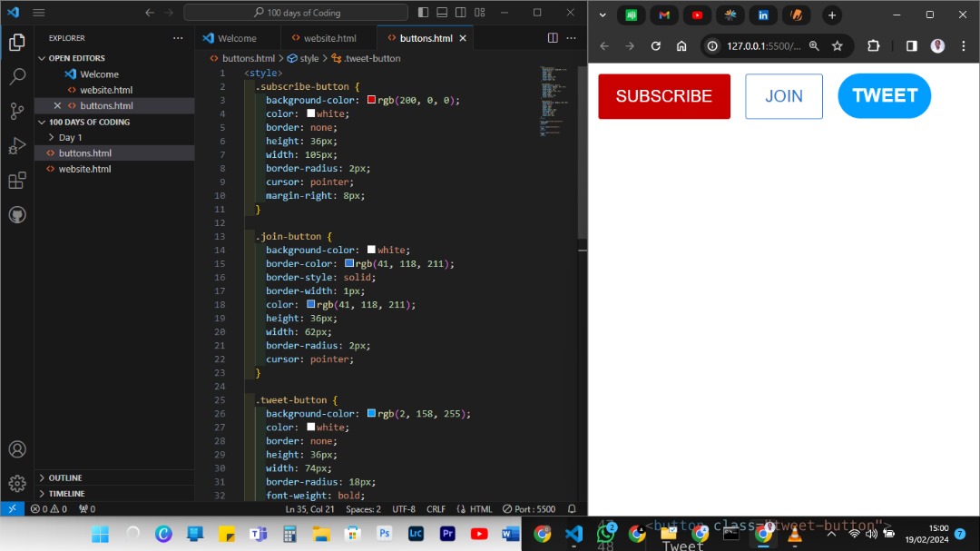Open the Search view in activity bar

pos(17,77)
